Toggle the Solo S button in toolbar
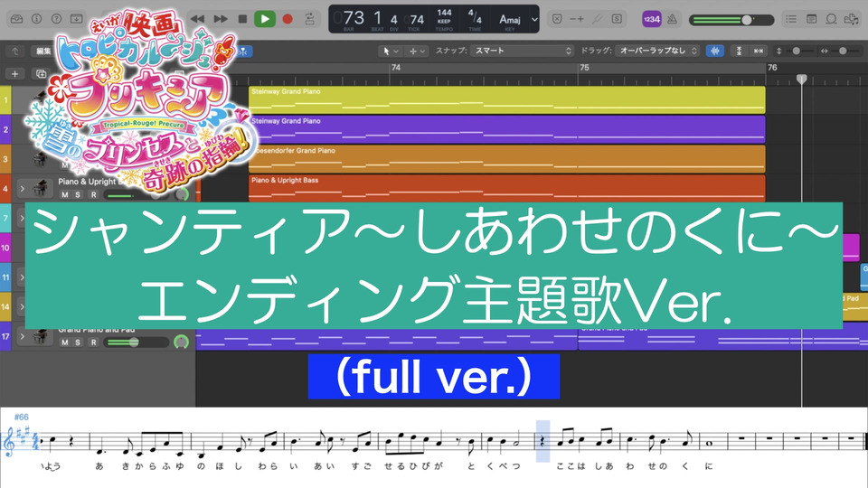 [x=617, y=19]
